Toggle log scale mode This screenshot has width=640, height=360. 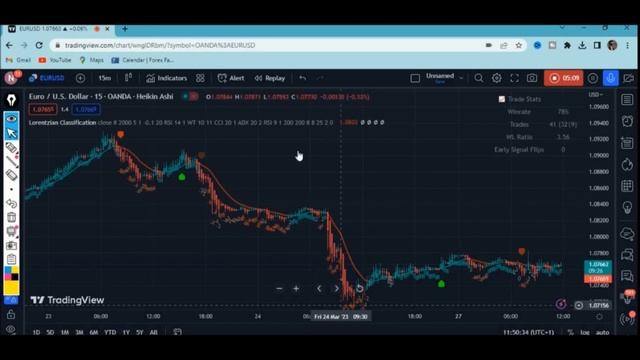click(x=584, y=332)
